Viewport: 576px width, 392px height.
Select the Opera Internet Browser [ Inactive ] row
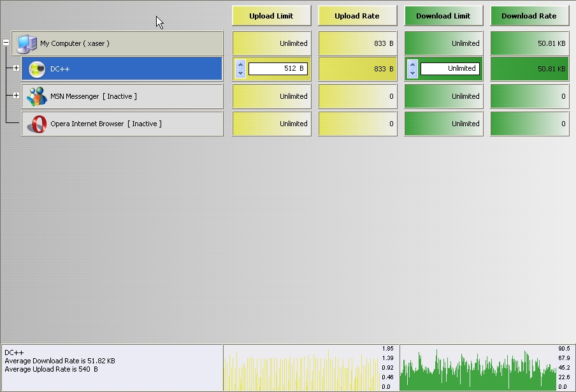click(122, 124)
